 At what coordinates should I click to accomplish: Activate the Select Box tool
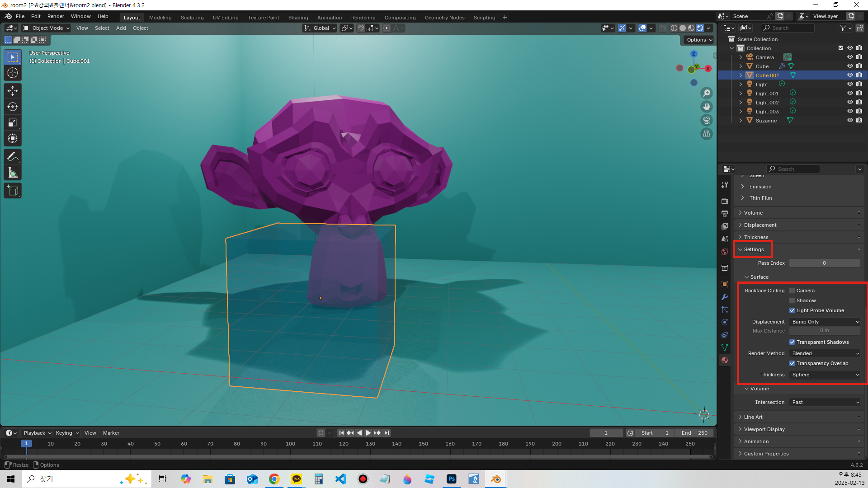pyautogui.click(x=13, y=57)
